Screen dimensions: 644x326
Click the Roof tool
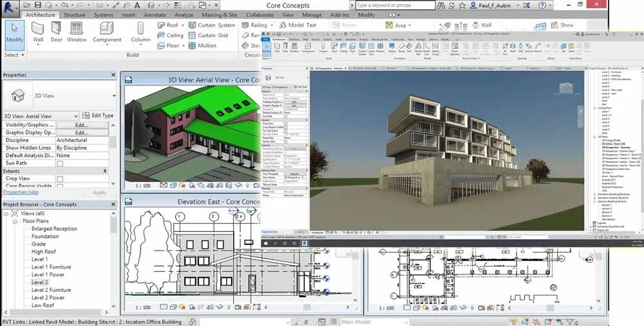167,25
